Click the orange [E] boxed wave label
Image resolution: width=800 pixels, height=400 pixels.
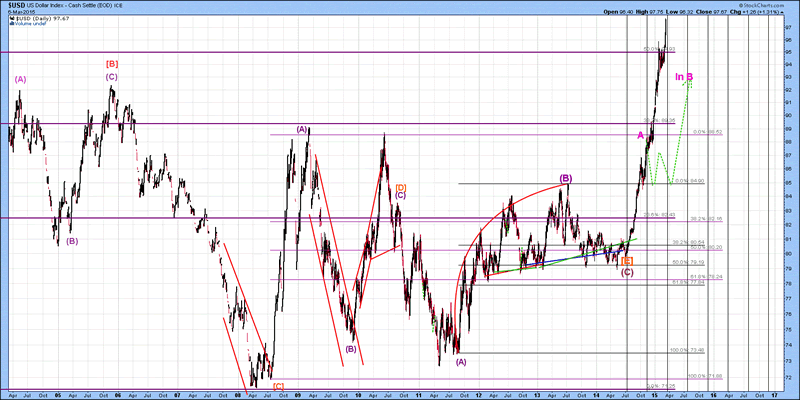[626, 260]
